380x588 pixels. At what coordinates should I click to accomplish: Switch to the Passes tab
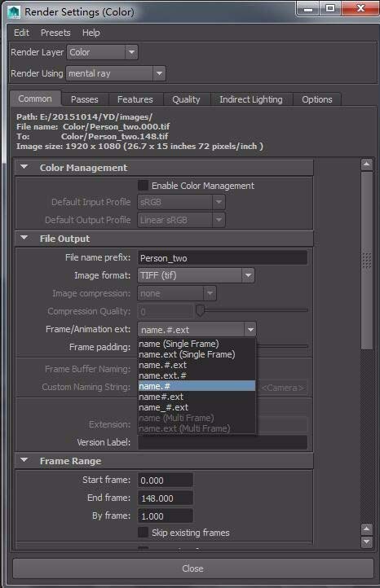tap(85, 99)
